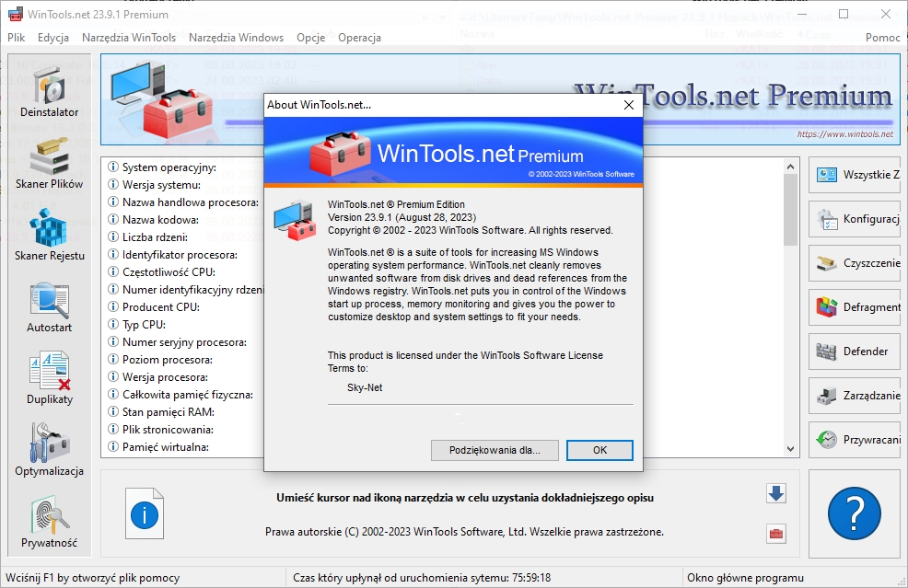Screen dimensions: 908x588
Task: Click info icon beside Producent CPU
Action: pos(113,306)
